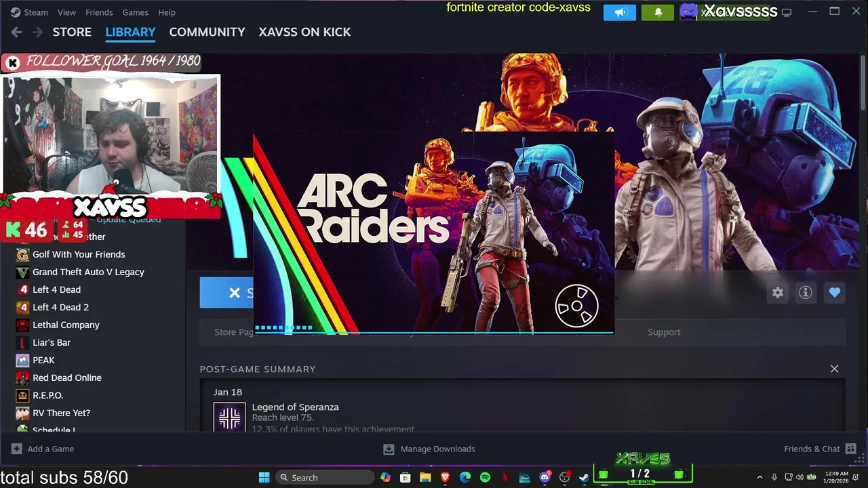Open Spotify from the taskbar
This screenshot has height=488, width=868.
tap(485, 477)
